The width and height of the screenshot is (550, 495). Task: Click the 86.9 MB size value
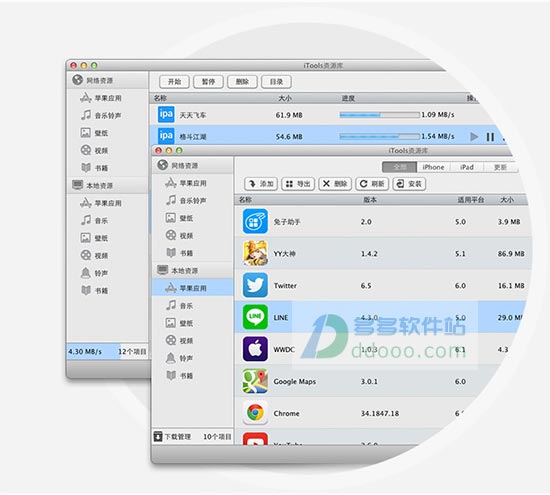tap(511, 254)
